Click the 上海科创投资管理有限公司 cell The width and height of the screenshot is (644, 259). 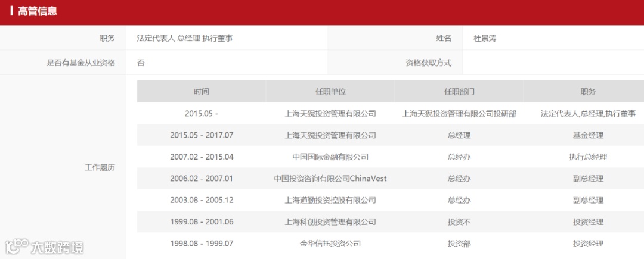tap(330, 222)
